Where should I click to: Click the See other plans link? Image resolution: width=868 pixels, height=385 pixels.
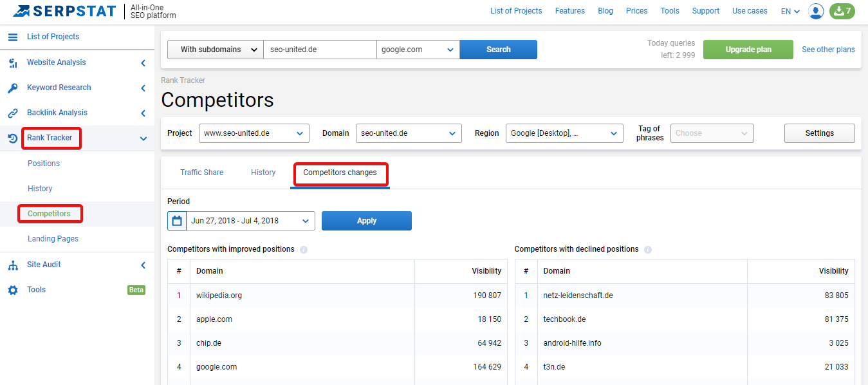coord(828,50)
